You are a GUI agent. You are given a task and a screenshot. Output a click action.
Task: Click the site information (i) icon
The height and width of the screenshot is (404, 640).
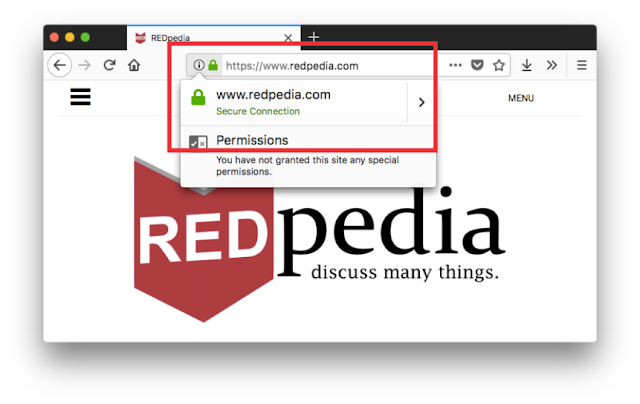[x=199, y=65]
